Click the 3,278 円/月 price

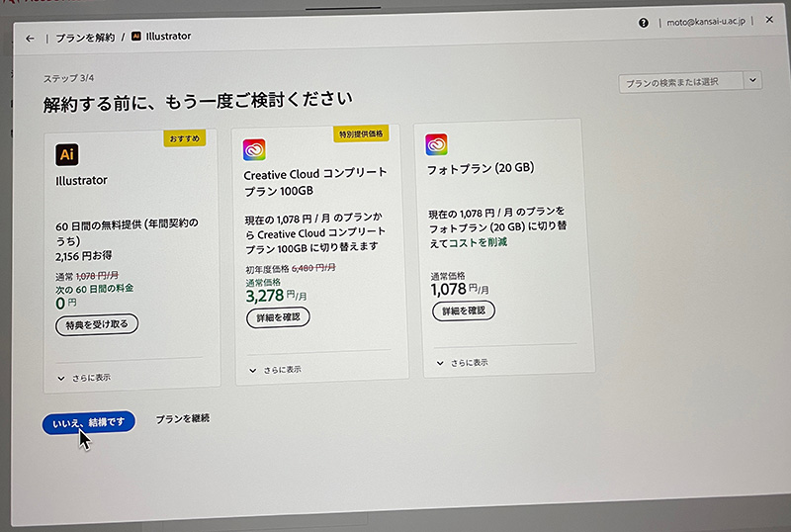[x=276, y=296]
